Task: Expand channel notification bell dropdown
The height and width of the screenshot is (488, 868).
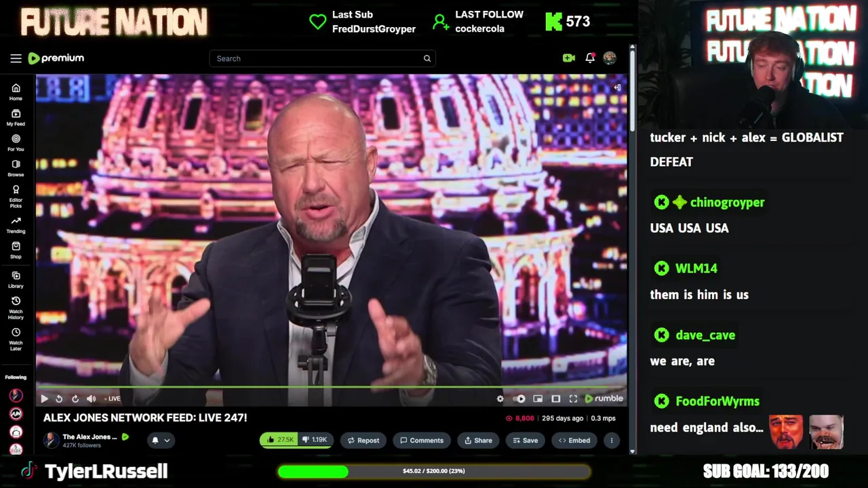Action: coord(161,441)
